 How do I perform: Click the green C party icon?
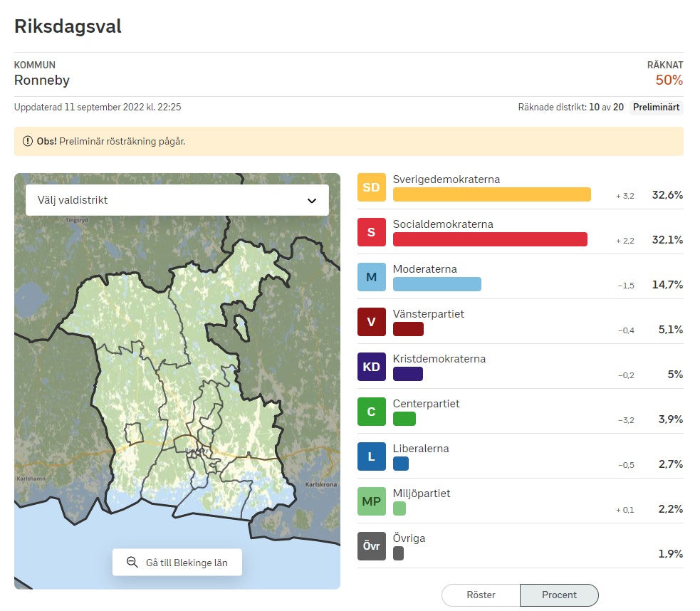[371, 412]
